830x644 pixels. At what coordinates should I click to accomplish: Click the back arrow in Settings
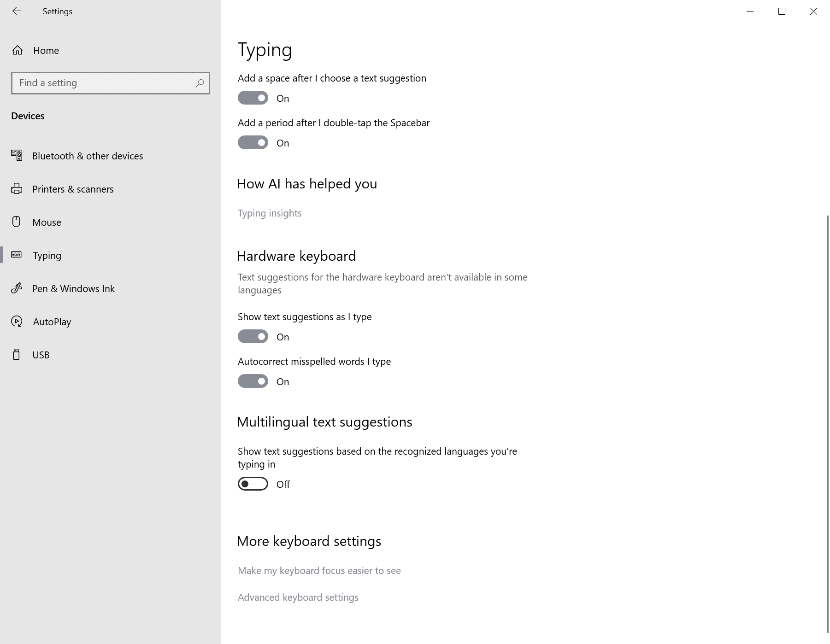tap(17, 11)
